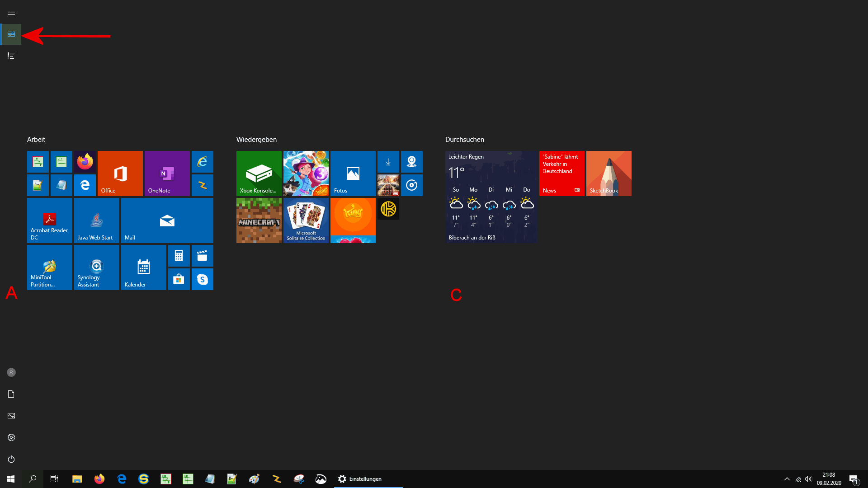Open the weather tile for Biberach
Image resolution: width=868 pixels, height=488 pixels.
[x=491, y=197]
